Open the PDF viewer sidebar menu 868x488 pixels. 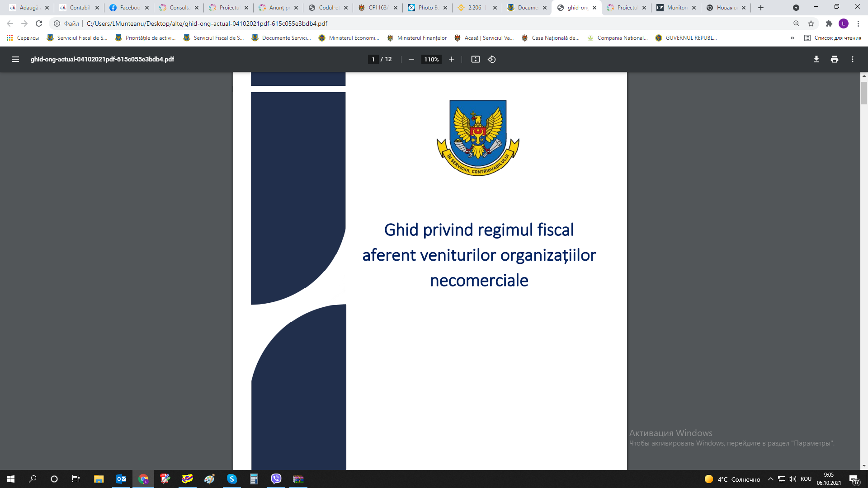tap(15, 59)
